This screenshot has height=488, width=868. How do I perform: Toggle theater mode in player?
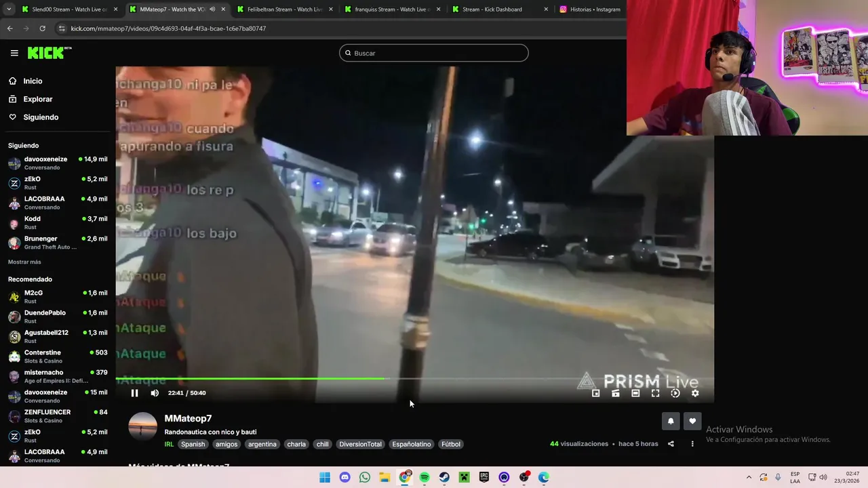[x=635, y=393]
